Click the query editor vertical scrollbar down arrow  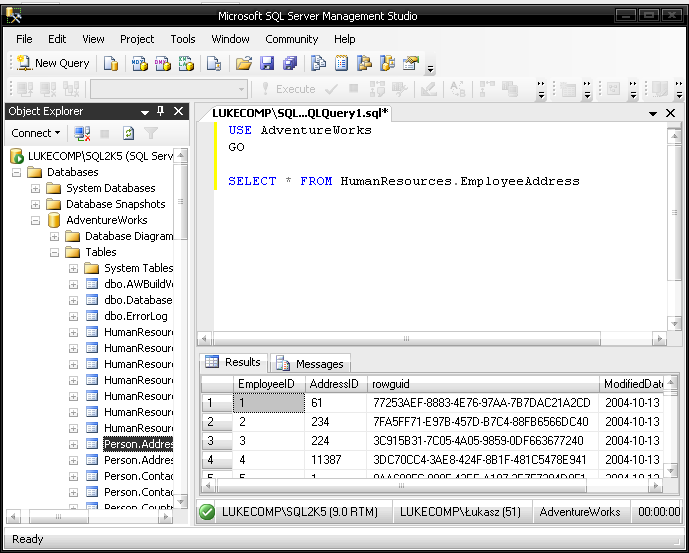(x=674, y=324)
